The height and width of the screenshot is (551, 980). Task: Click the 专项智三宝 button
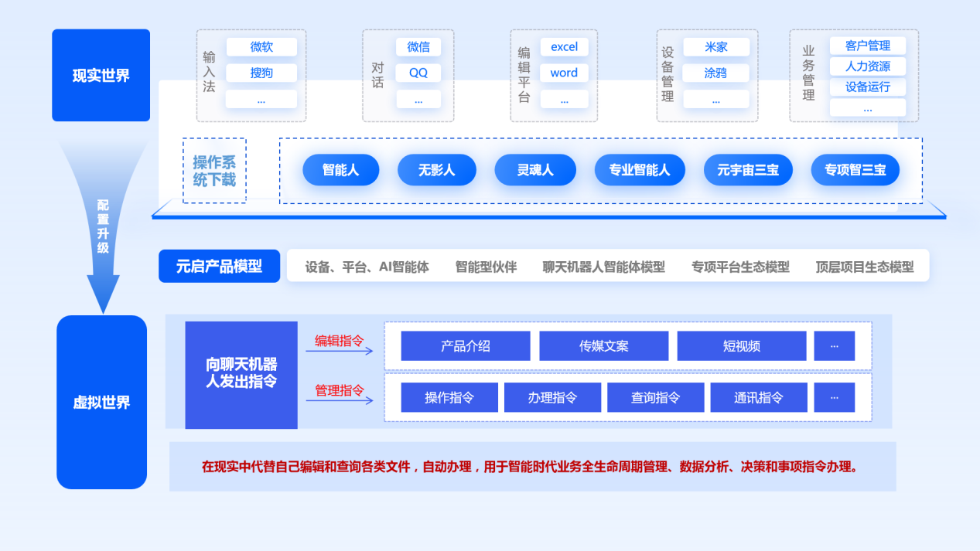click(x=855, y=170)
